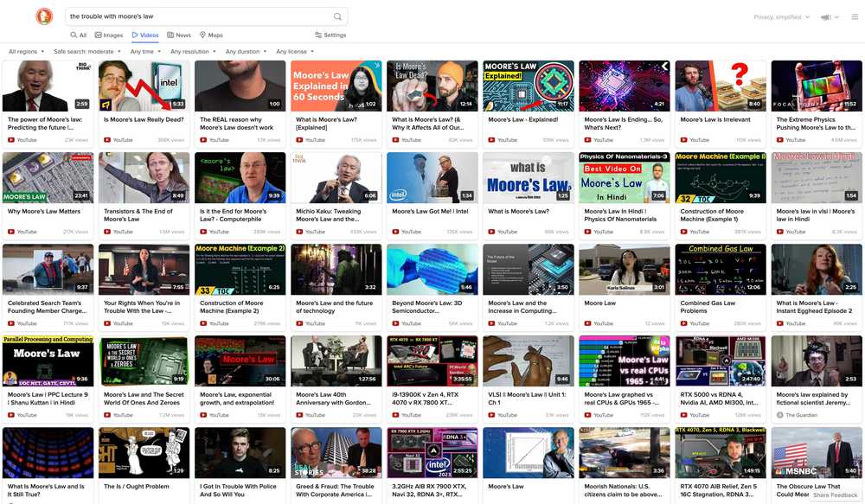Show All search results
This screenshot has width=865, height=504.
pos(79,35)
